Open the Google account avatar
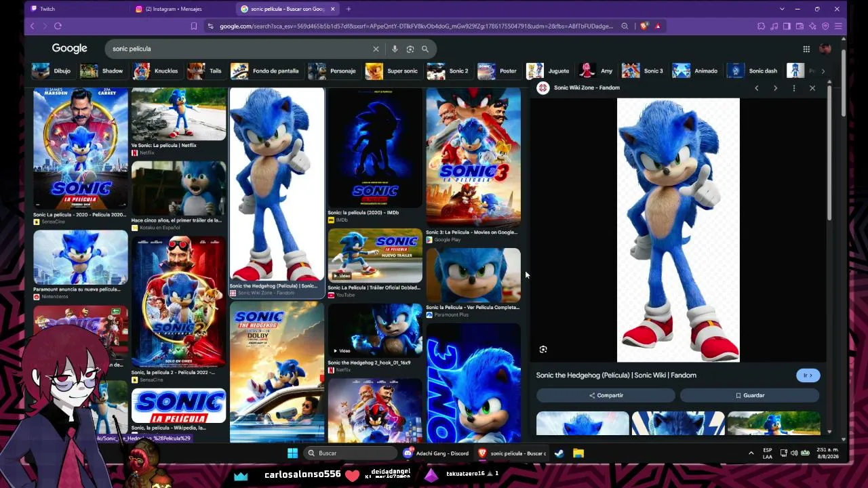868x488 pixels. pyautogui.click(x=825, y=49)
